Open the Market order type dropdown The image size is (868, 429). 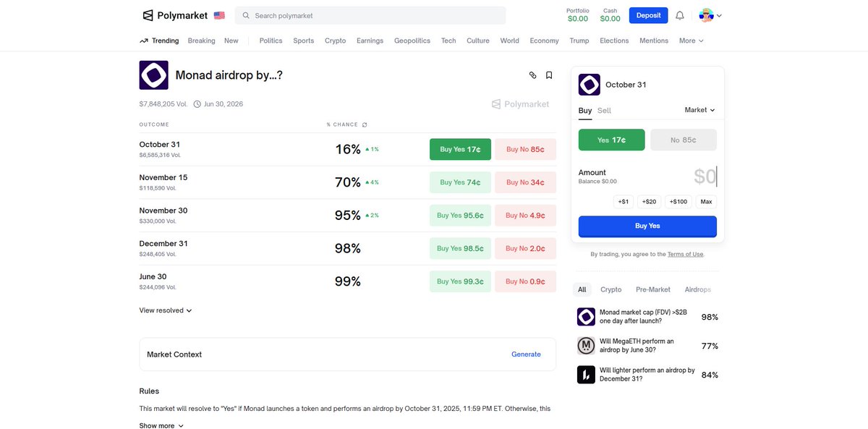(699, 110)
